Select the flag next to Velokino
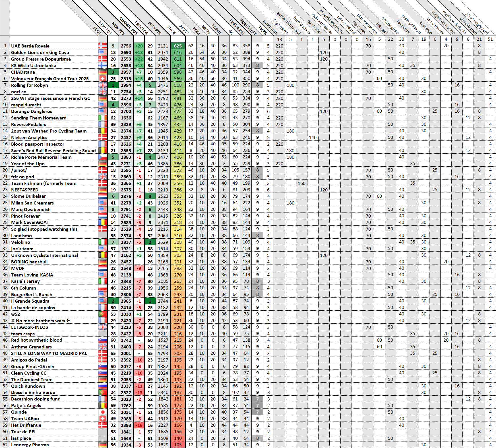 click(103, 242)
